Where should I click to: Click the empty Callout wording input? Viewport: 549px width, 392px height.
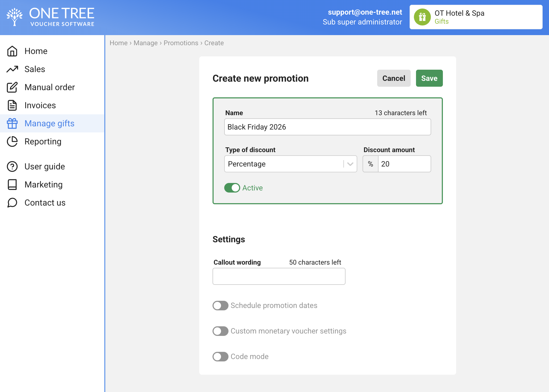coord(279,276)
